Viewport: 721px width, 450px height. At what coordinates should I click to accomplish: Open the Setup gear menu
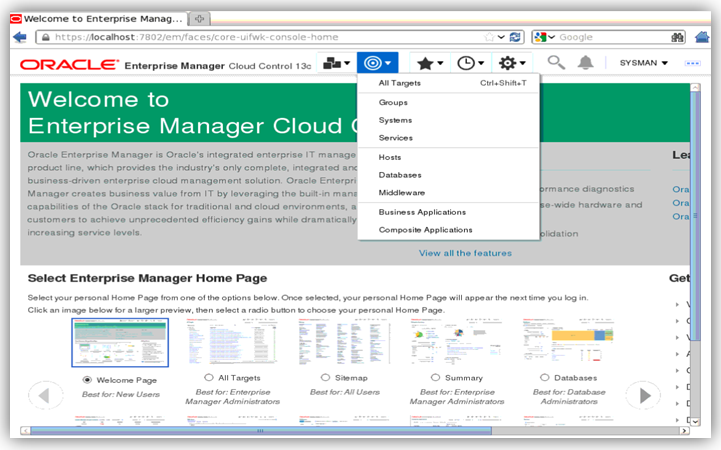click(x=512, y=63)
